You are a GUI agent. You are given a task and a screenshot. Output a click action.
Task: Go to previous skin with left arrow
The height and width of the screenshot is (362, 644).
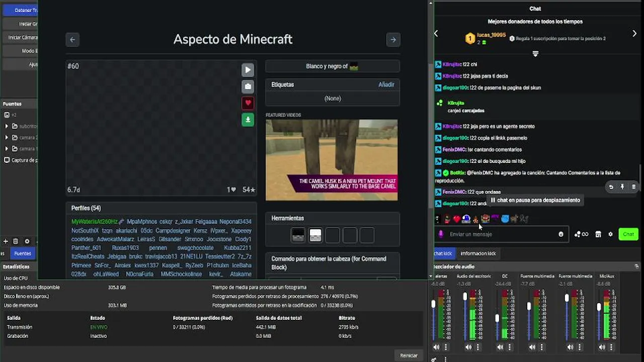tap(72, 40)
